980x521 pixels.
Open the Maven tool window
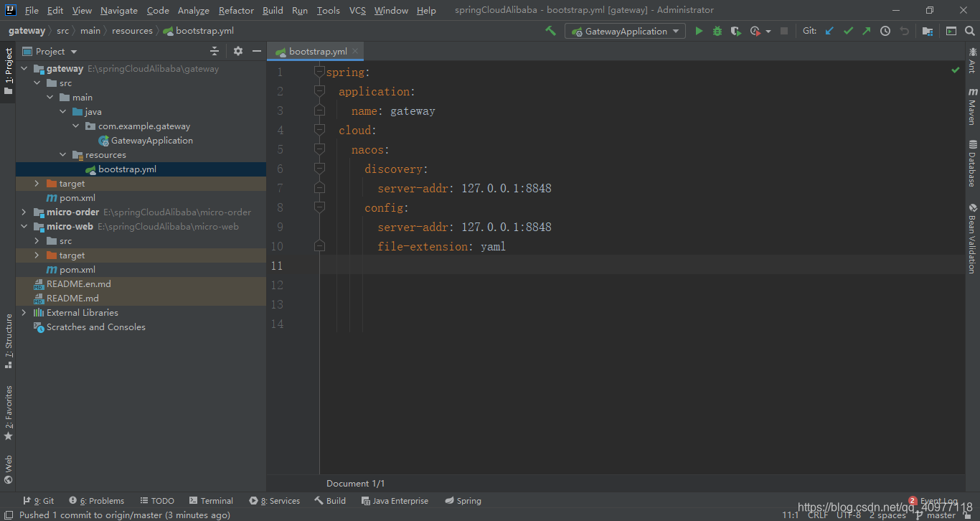click(x=973, y=106)
